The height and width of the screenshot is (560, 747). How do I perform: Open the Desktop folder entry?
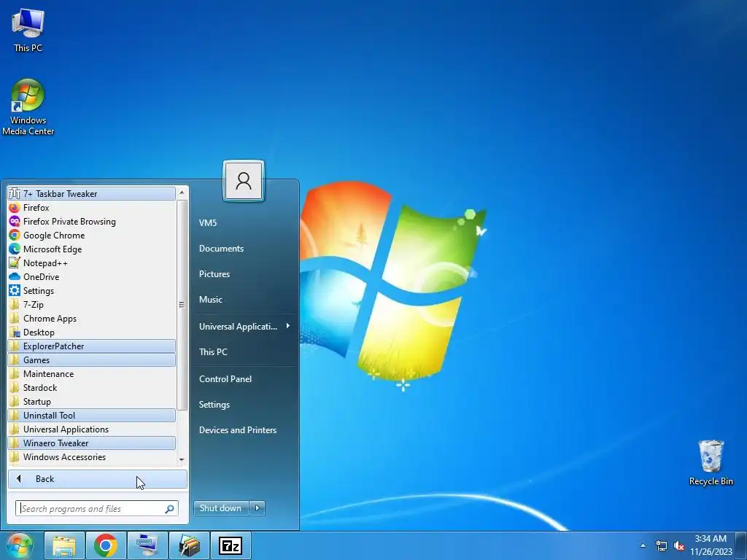click(91, 332)
